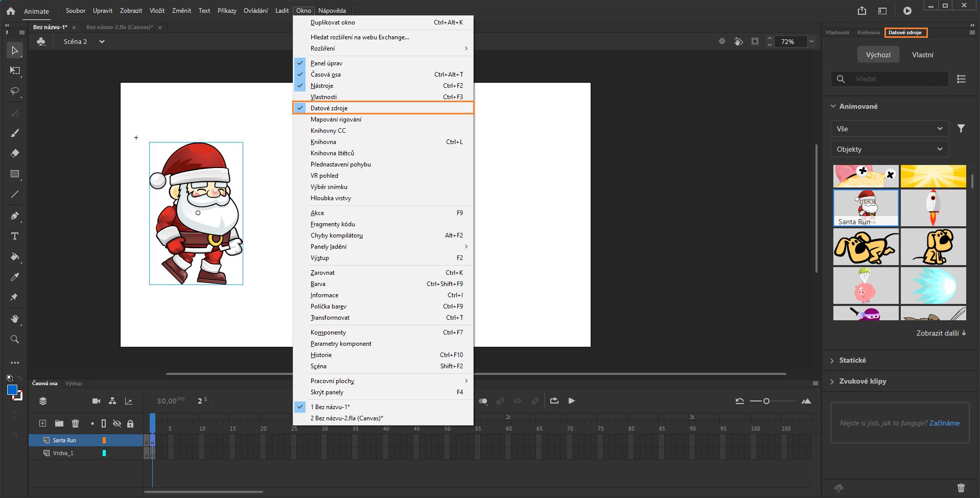Screen dimensions: 980x498
Task: Uncheck Datové zdroje in the Okno menu
Action: tap(383, 108)
